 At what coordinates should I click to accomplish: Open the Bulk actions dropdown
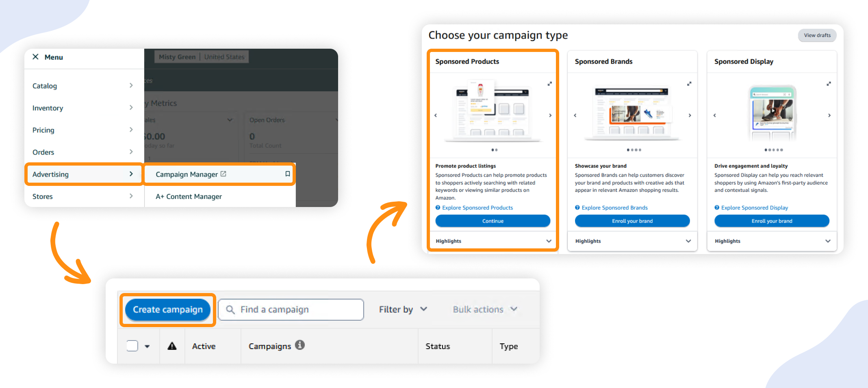[x=514, y=309]
